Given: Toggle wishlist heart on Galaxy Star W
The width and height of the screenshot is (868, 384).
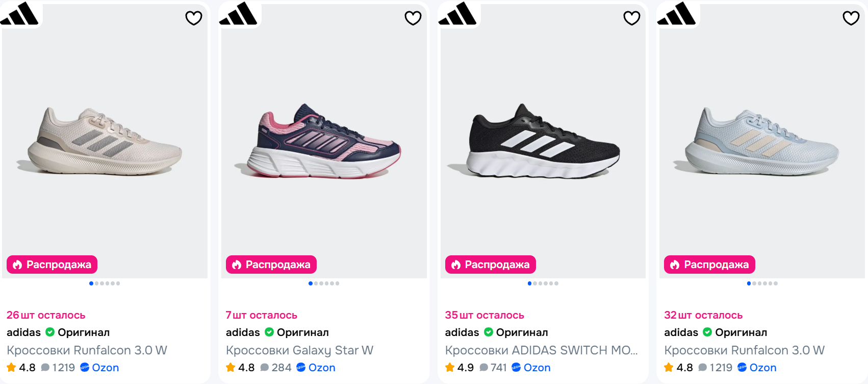Looking at the screenshot, I should (413, 18).
